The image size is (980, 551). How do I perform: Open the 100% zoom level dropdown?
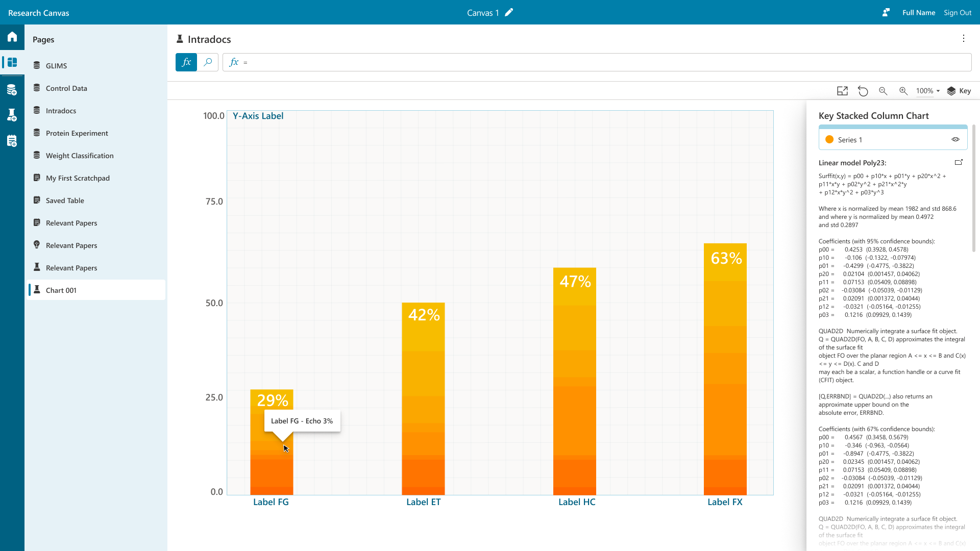point(928,91)
